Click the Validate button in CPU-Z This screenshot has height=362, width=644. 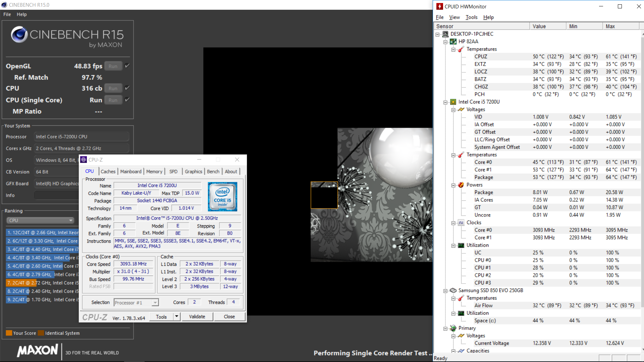point(197,316)
